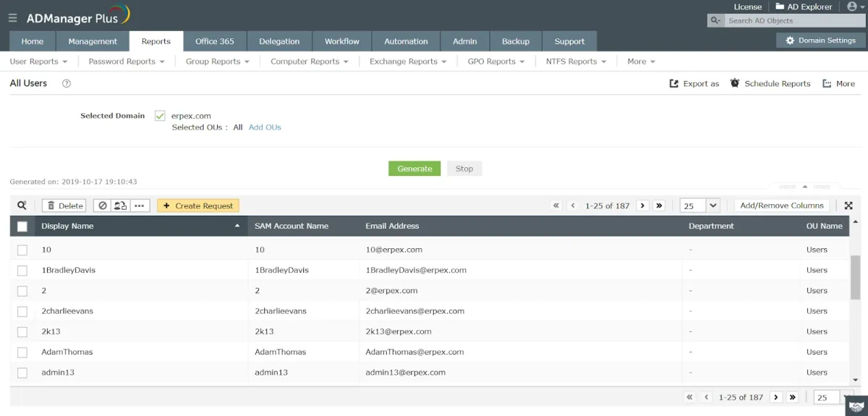Check the 2k13 row
The height and width of the screenshot is (416, 868).
pos(22,331)
